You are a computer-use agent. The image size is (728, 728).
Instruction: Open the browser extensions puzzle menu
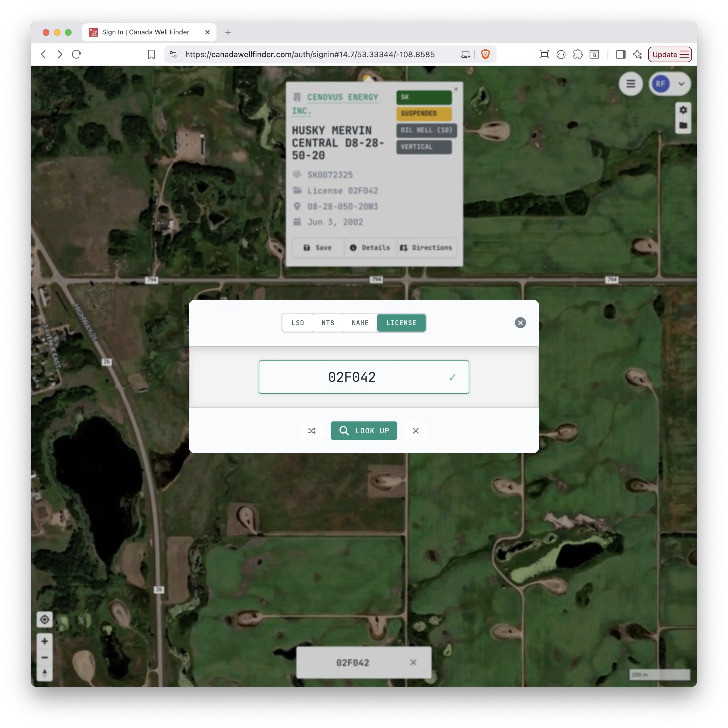click(578, 54)
